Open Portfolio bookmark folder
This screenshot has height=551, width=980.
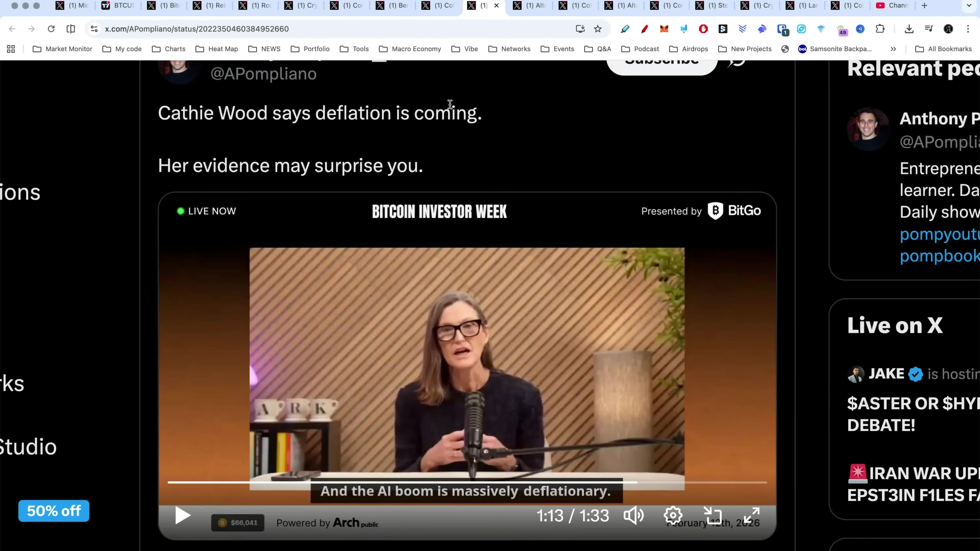click(310, 49)
